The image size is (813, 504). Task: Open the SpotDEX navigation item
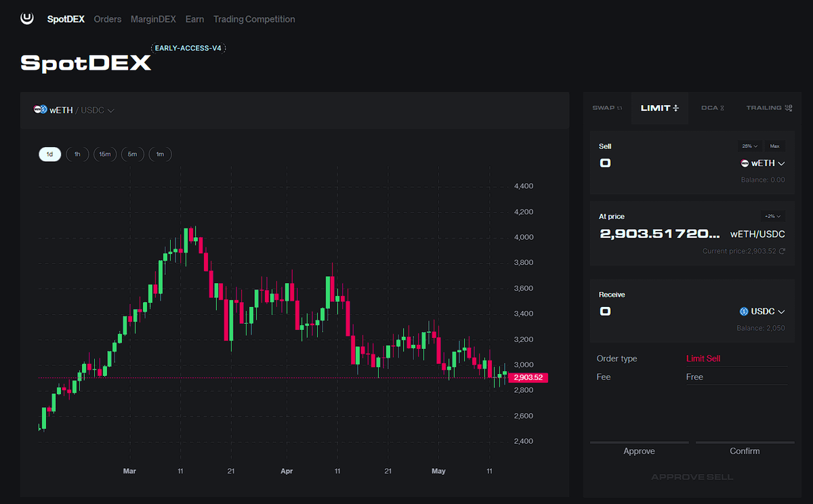tap(66, 19)
